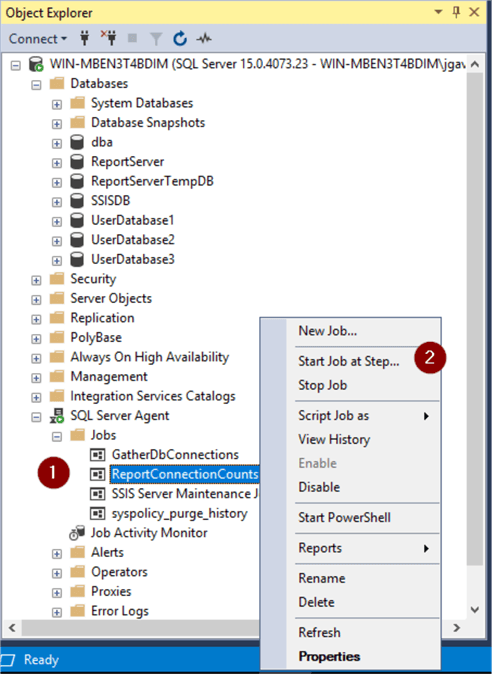Viewport: 492px width, 674px height.
Task: Click the Management folder icon
Action: [57, 377]
